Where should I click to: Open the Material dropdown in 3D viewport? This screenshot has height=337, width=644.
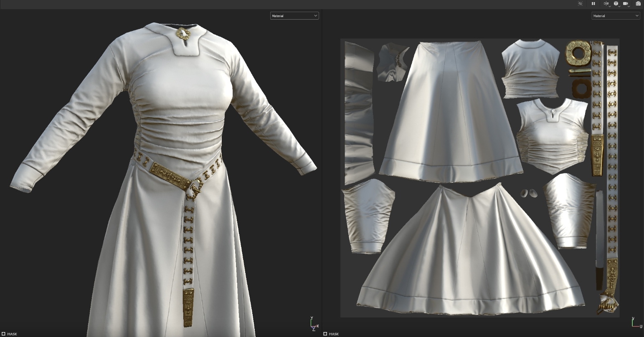294,16
